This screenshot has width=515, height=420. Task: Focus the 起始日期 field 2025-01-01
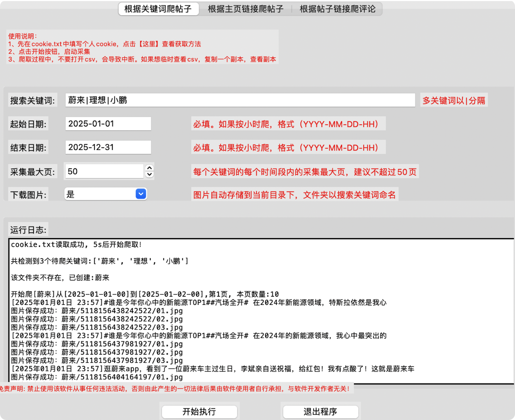(108, 124)
